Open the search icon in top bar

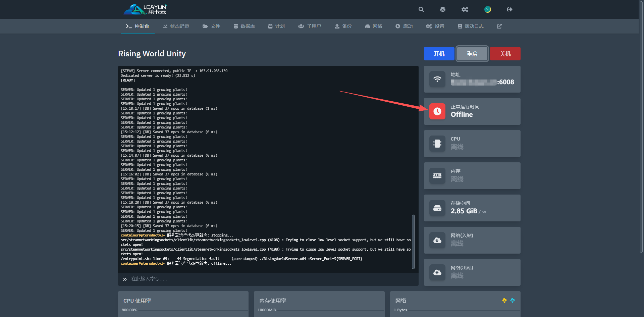pos(421,9)
